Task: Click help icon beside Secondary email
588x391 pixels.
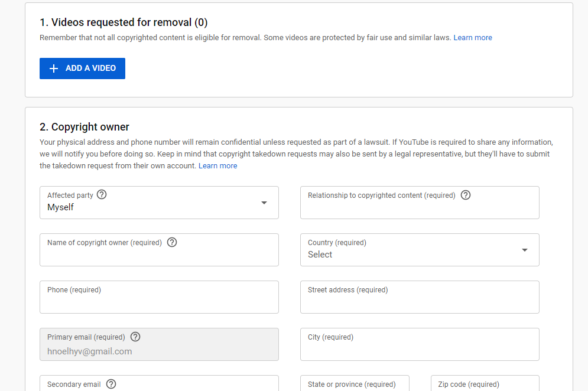Action: 111,384
